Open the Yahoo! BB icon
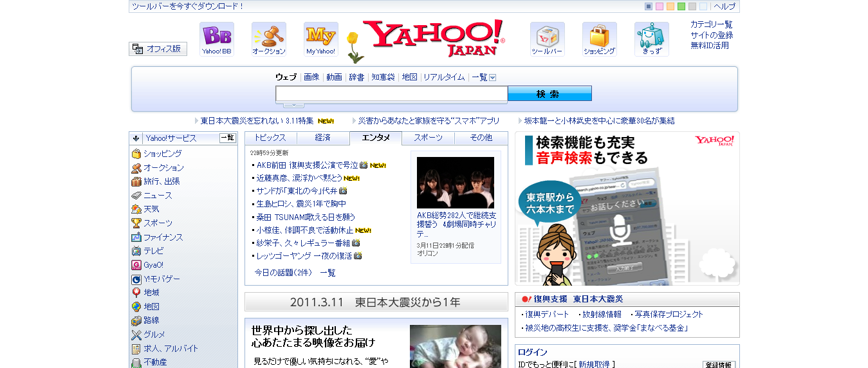This screenshot has width=868, height=368. (x=216, y=39)
